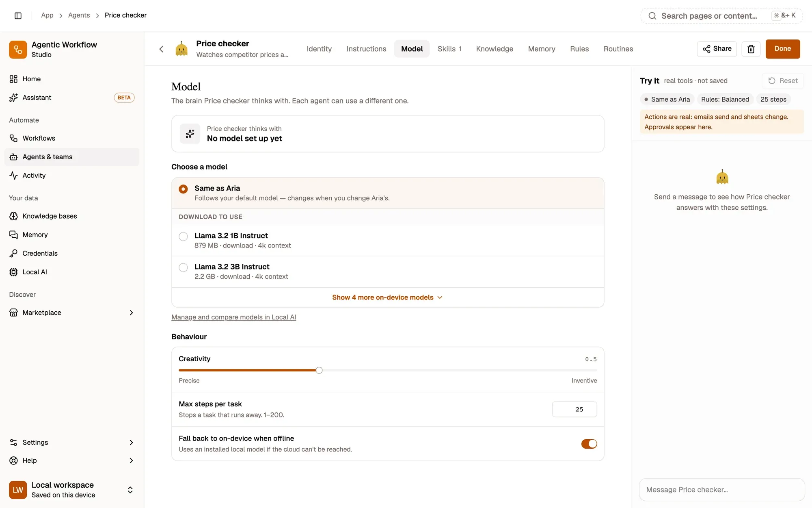This screenshot has width=812, height=508.
Task: Select Llama 3.2 1B Instruct radio
Action: click(183, 237)
